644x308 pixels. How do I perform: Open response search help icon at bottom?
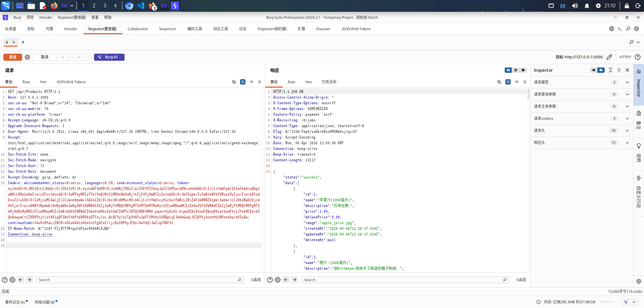click(x=270, y=280)
